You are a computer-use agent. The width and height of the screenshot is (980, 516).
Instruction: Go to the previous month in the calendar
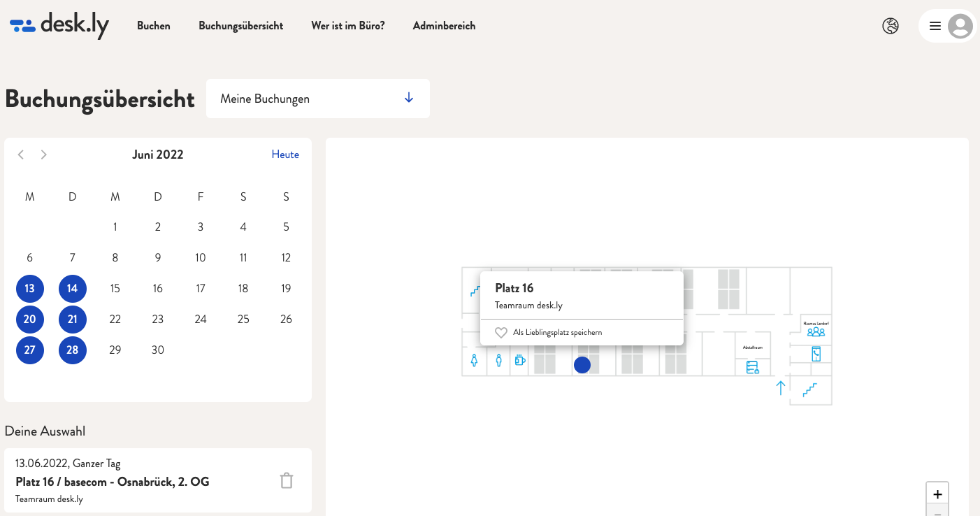pos(21,155)
